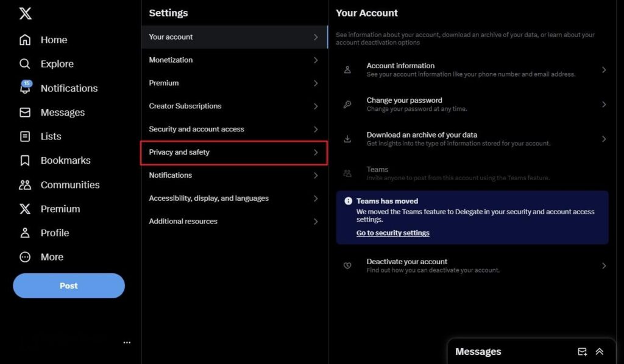Expand the Messages drawer with the chevron

click(x=600, y=351)
